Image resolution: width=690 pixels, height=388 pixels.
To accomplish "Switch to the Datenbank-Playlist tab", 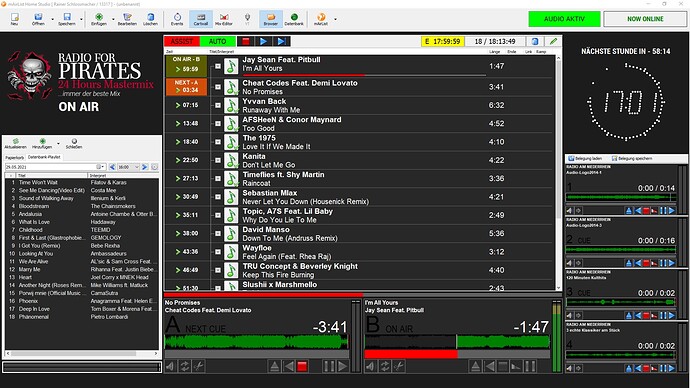I will (x=44, y=157).
